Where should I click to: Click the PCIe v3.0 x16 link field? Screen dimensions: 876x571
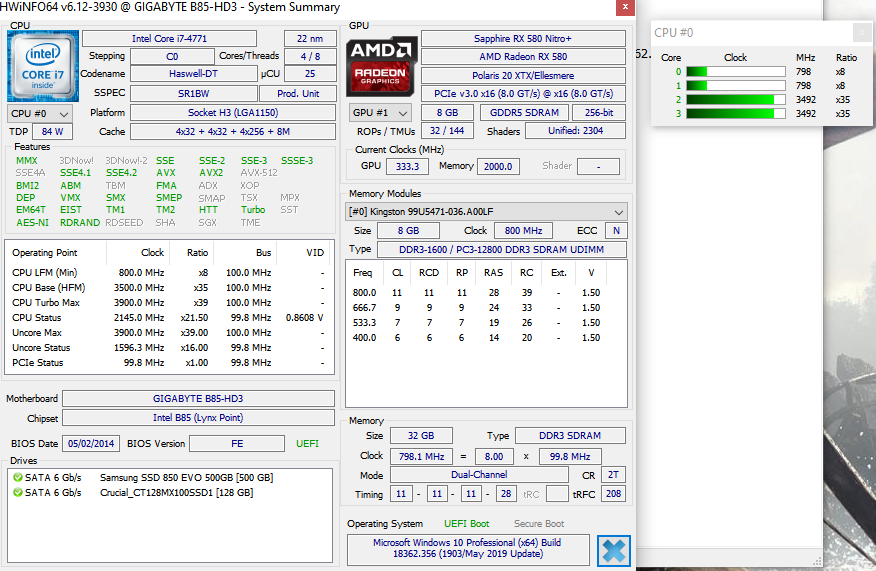pos(523,93)
